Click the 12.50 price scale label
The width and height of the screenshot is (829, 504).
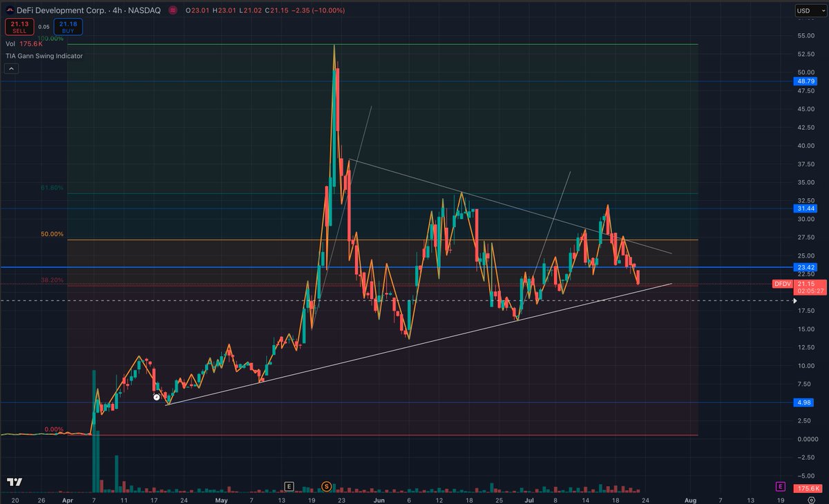(x=804, y=347)
